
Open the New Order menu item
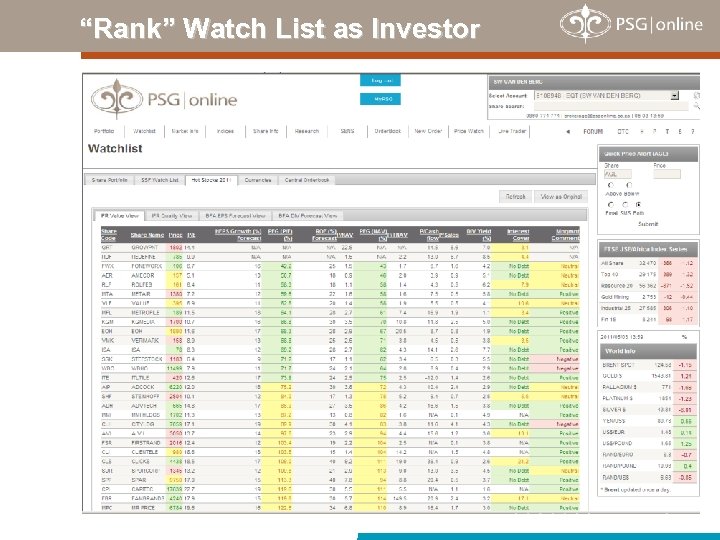pos(428,131)
